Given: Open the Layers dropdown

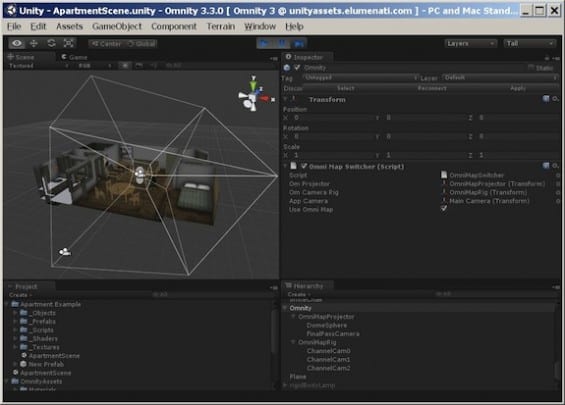Looking at the screenshot, I should [x=471, y=44].
